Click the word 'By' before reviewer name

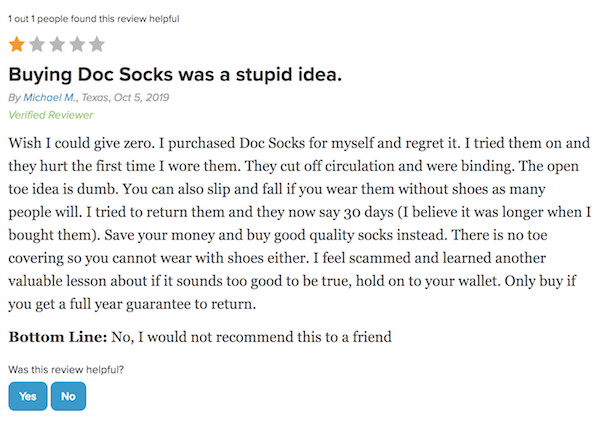(15, 98)
